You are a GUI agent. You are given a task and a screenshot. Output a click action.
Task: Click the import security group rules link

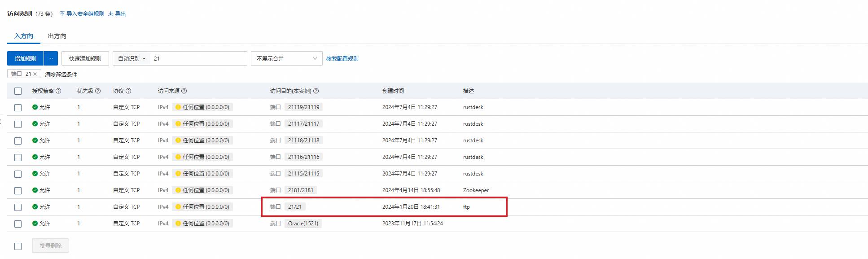[x=82, y=14]
